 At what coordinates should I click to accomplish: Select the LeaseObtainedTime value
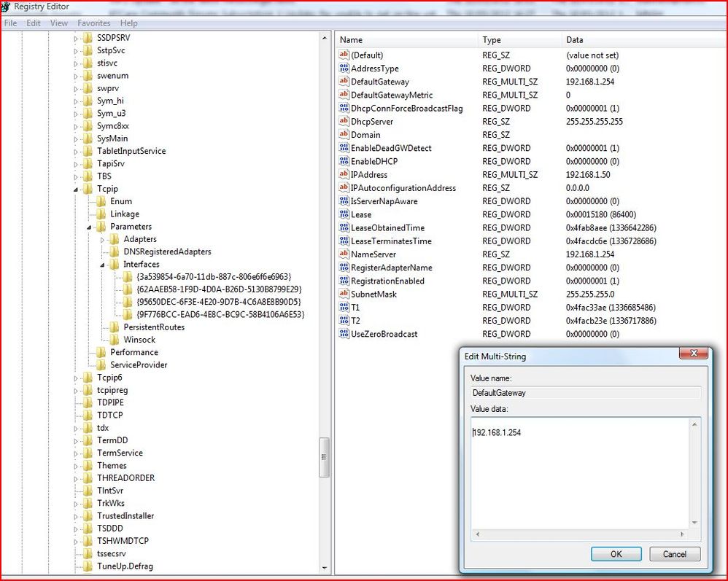387,228
